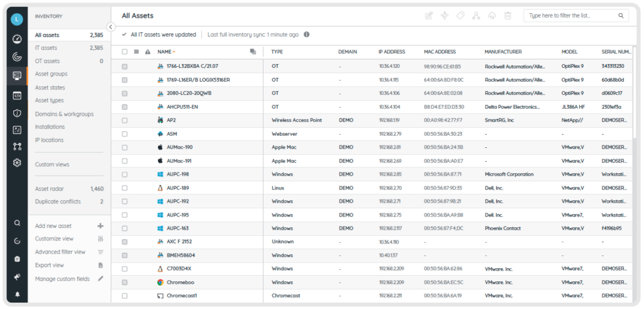Image resolution: width=644 pixels, height=309 pixels.
Task: Toggle the select-all checkbox in table header
Action: tap(125, 52)
